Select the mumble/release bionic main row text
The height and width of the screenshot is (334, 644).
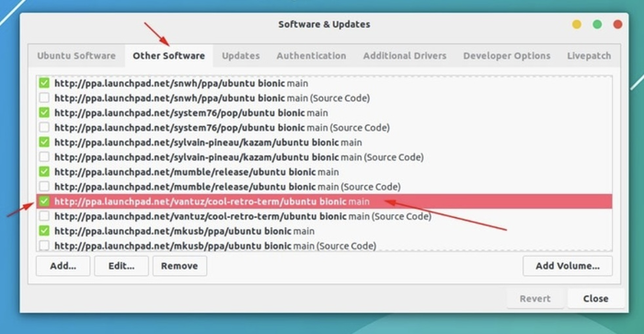(x=196, y=172)
